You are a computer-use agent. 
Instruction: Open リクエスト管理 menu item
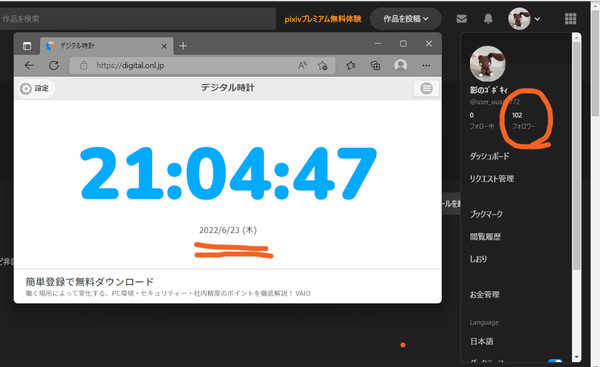click(x=492, y=179)
